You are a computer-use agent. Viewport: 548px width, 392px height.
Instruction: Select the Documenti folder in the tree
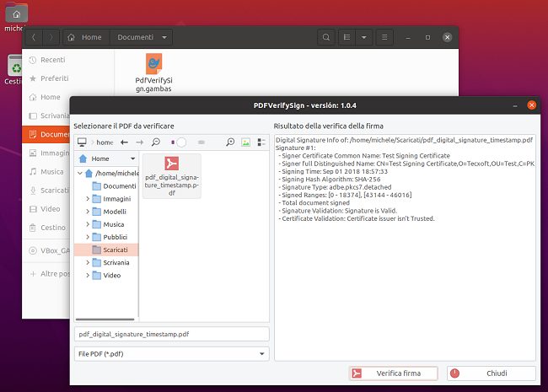pos(119,186)
